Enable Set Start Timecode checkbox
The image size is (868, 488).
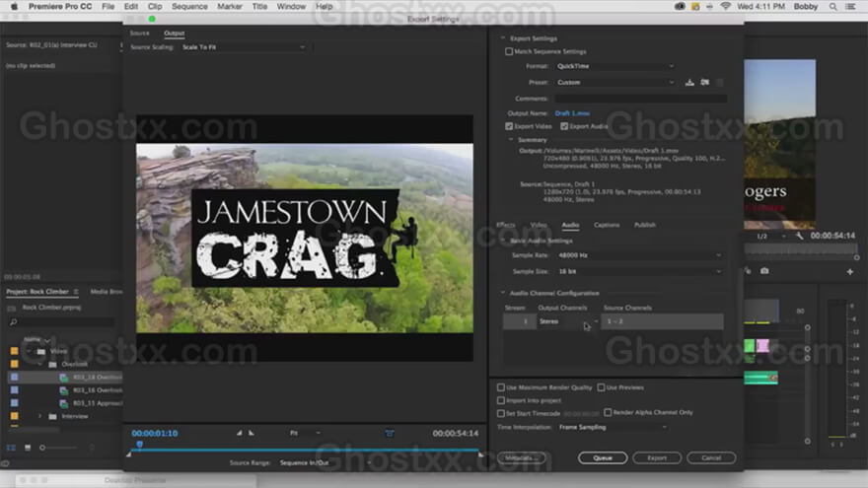click(x=501, y=414)
